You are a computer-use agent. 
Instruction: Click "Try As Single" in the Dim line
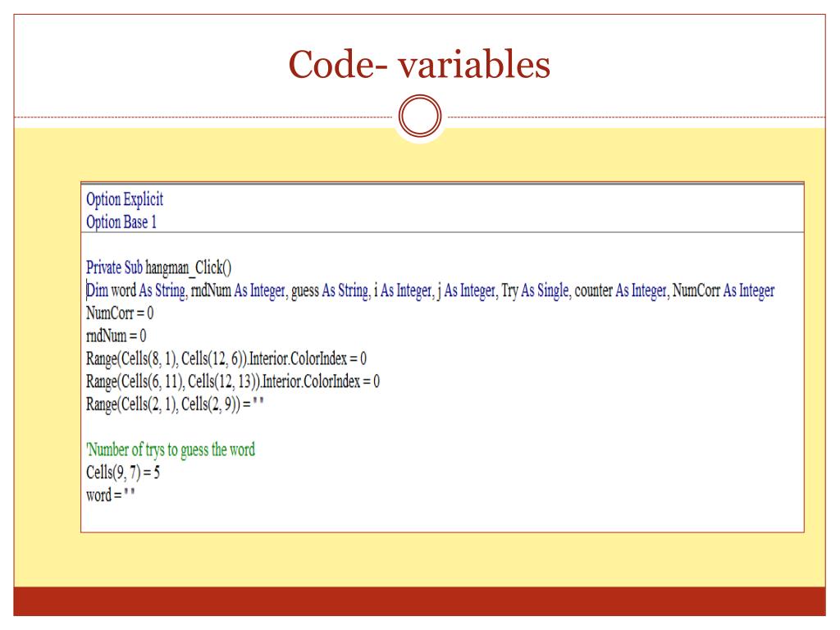535,290
